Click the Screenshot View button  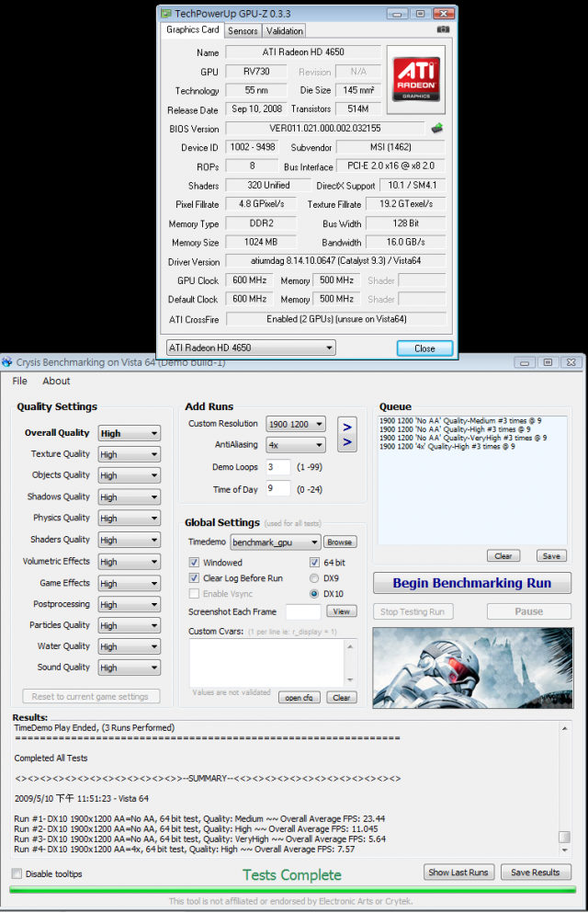tap(342, 611)
